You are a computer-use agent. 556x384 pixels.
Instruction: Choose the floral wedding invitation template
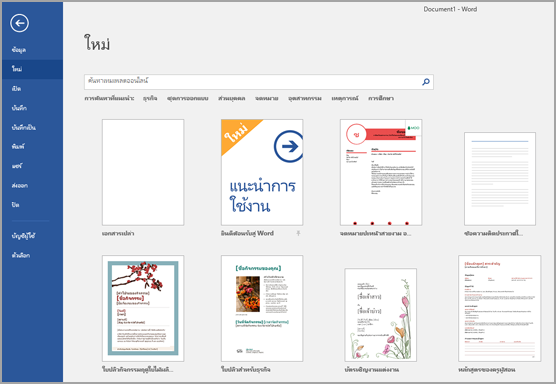(381, 315)
